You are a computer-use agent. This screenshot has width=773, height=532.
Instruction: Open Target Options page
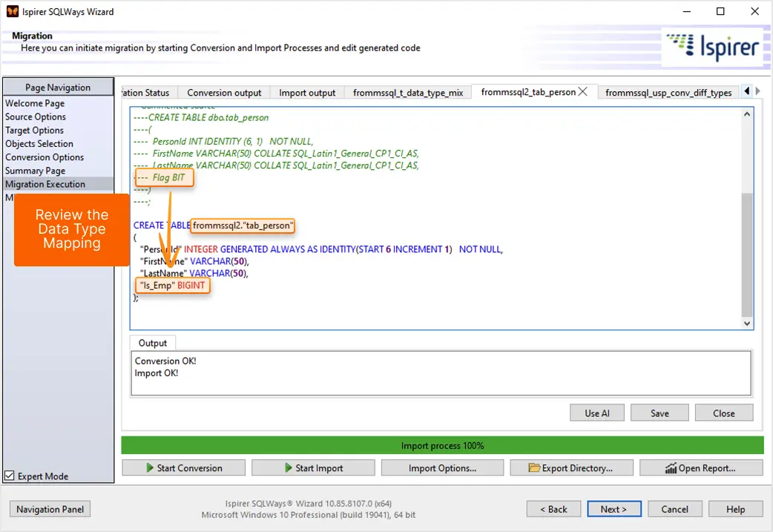pyautogui.click(x=35, y=130)
